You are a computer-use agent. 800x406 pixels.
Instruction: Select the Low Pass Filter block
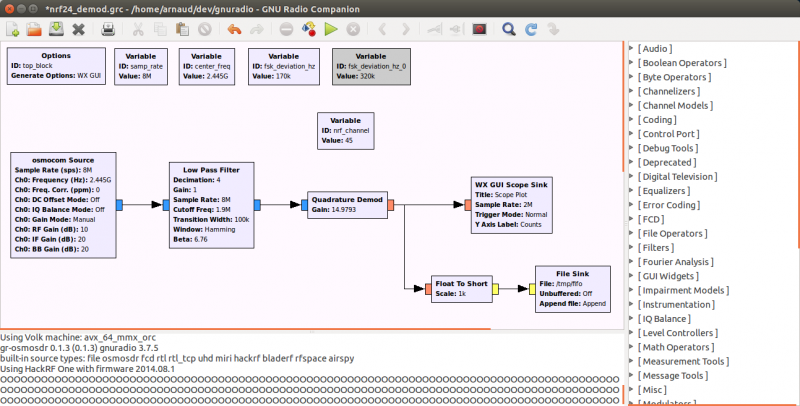pyautogui.click(x=211, y=205)
